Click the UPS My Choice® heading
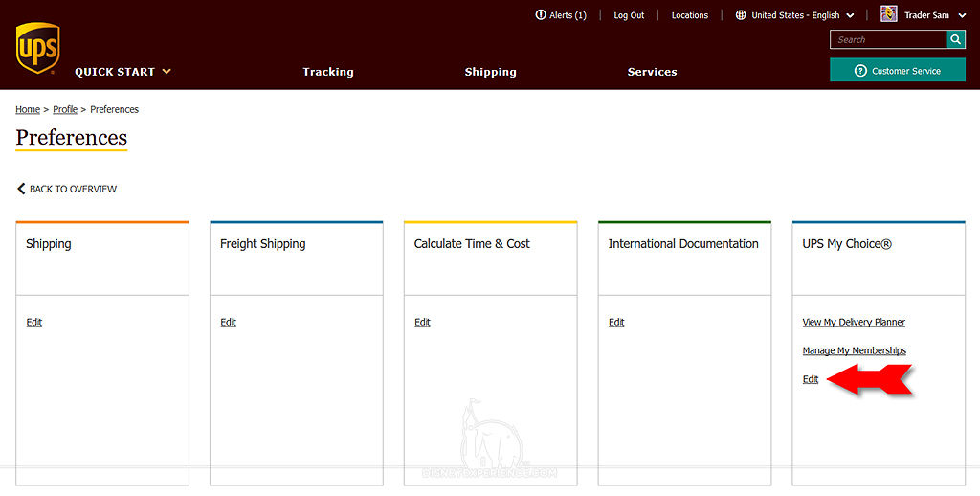This screenshot has height=496, width=980. 847,244
